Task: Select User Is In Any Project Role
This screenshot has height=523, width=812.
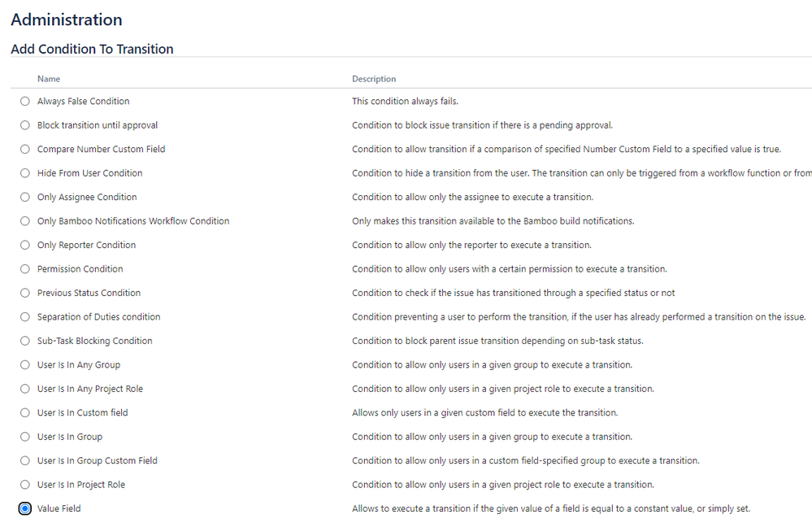Action: [25, 389]
